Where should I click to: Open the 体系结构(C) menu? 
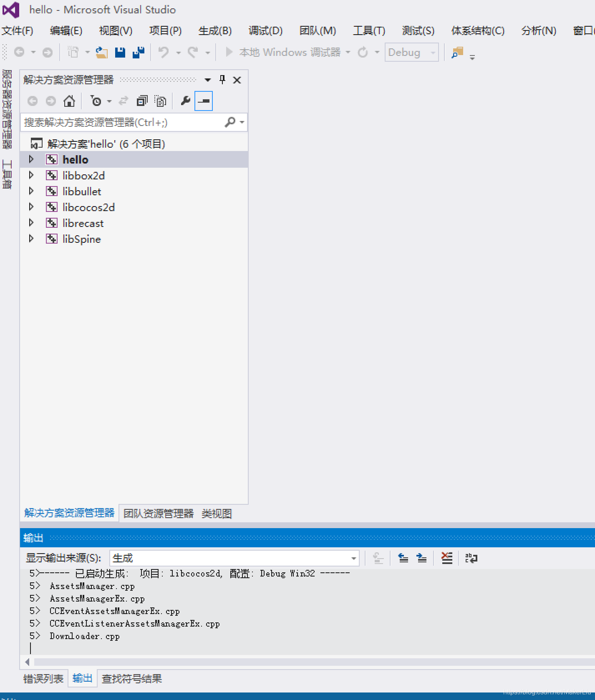pos(478,31)
